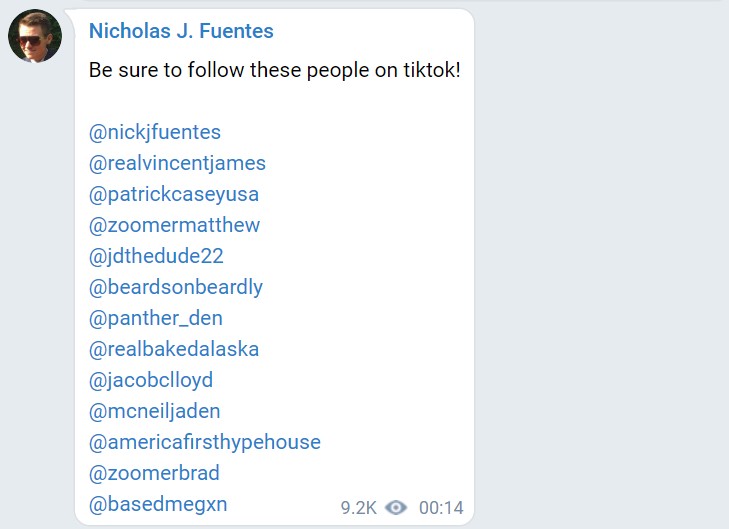Open the @americafirsthypehouse mention
Viewport: 729px width, 529px height.
205,442
